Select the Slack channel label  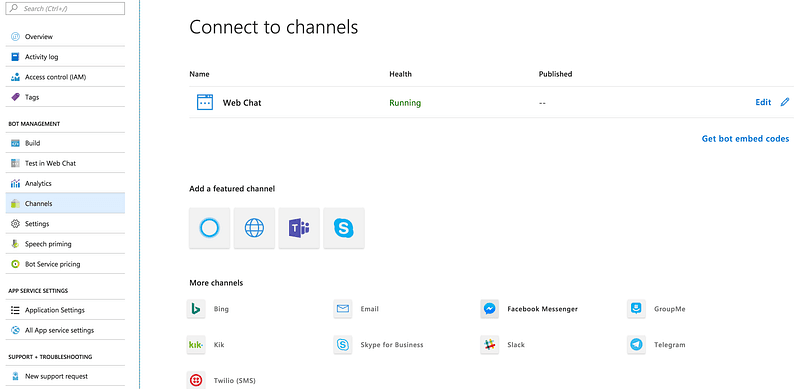click(516, 345)
